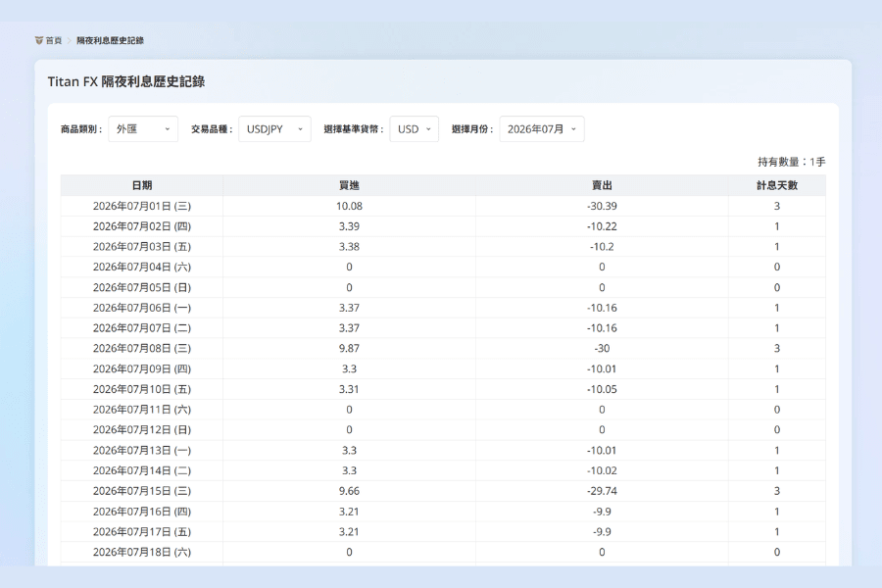Viewport: 882px width, 588px height.
Task: Select the 2026年07月02日 (四) date cell
Action: (x=142, y=226)
